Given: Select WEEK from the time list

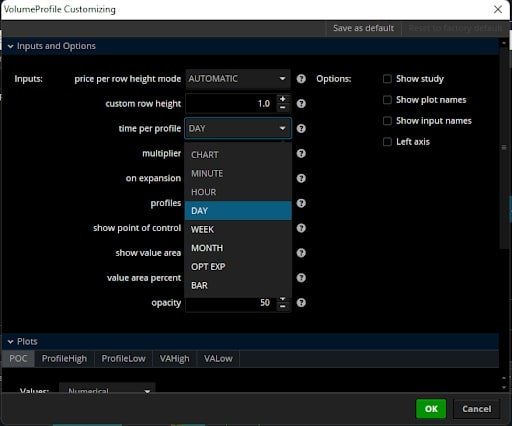Looking at the screenshot, I should [238, 229].
